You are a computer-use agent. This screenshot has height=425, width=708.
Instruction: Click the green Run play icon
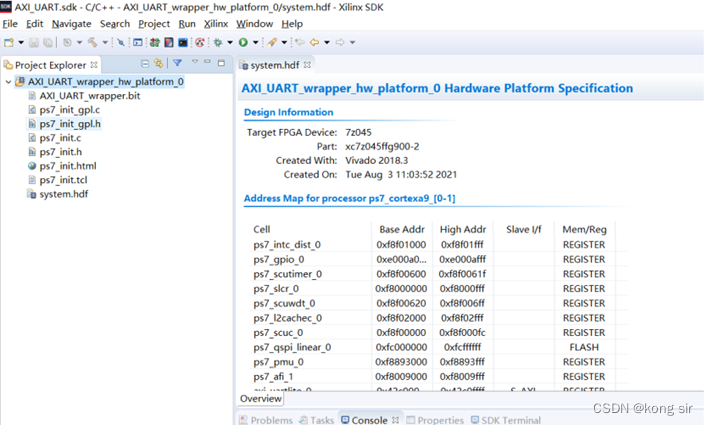(243, 42)
